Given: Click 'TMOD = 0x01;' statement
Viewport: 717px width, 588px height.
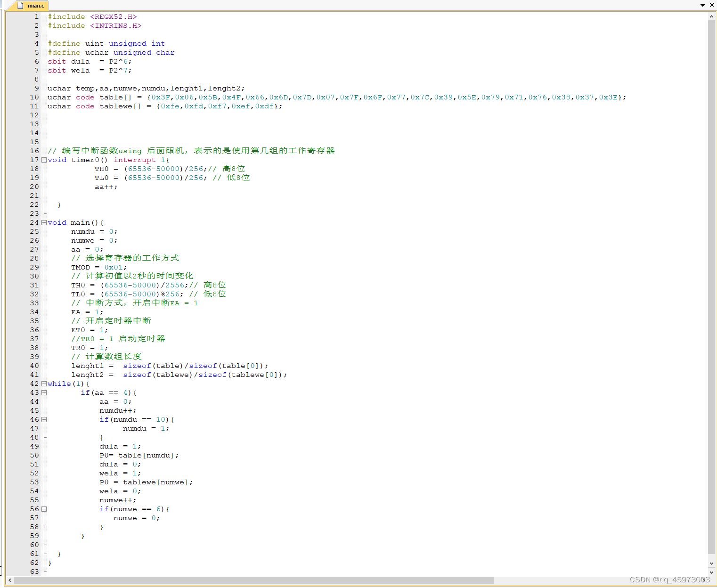Looking at the screenshot, I should click(99, 267).
